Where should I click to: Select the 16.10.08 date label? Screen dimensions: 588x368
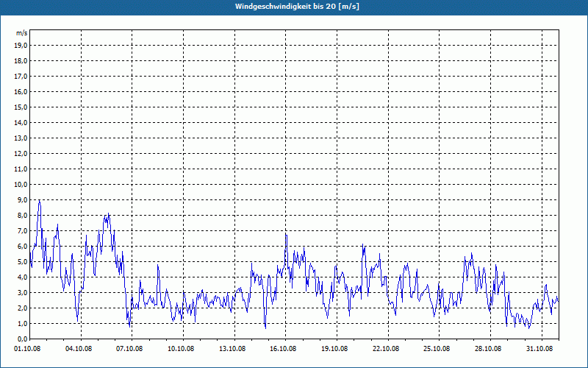tap(284, 349)
